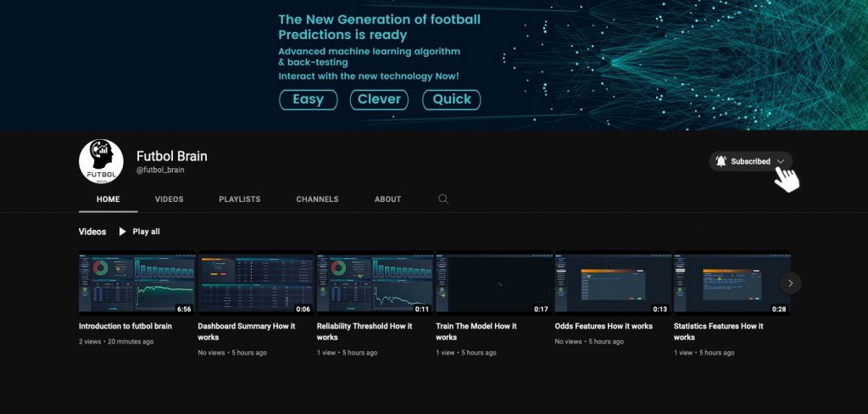Click the notification bell icon in Subscribed

(721, 161)
